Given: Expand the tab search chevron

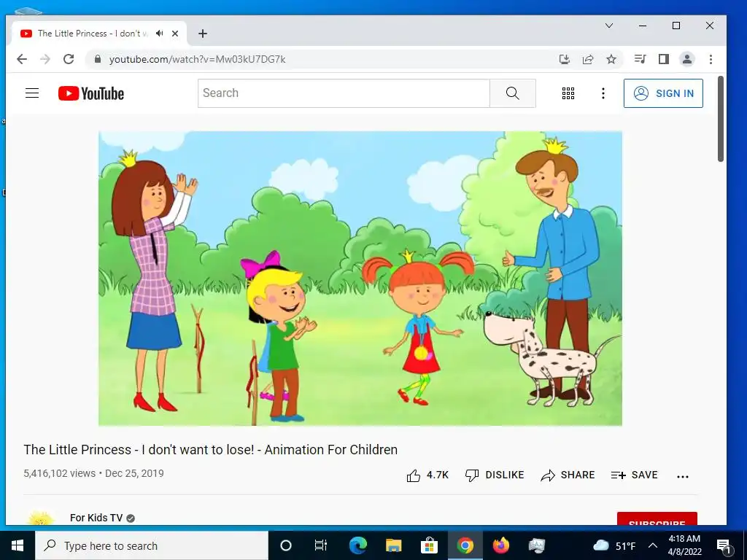Looking at the screenshot, I should point(609,26).
